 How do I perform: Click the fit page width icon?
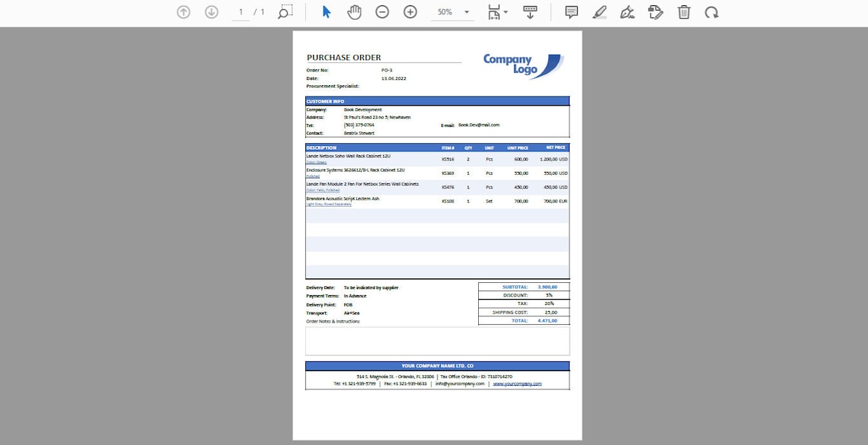pyautogui.click(x=493, y=12)
